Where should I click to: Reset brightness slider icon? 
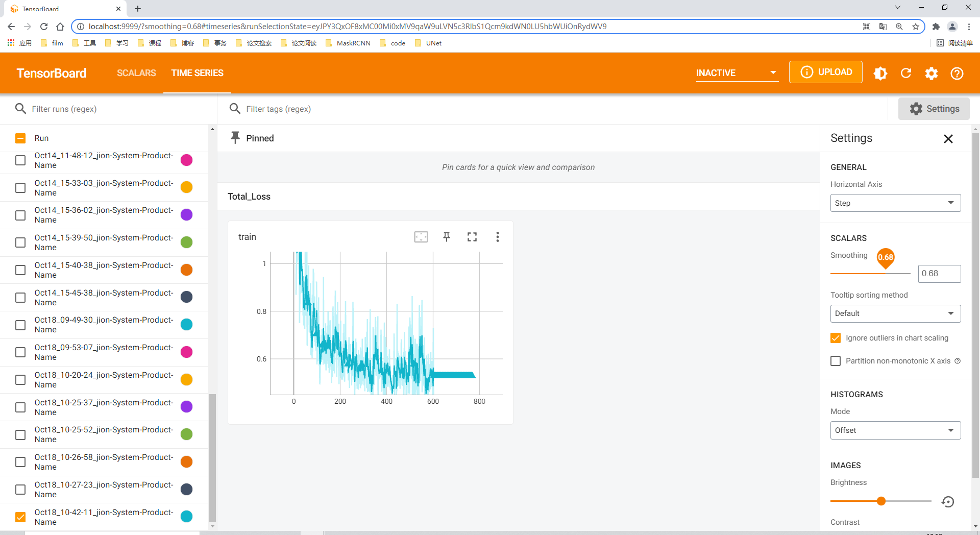click(948, 502)
